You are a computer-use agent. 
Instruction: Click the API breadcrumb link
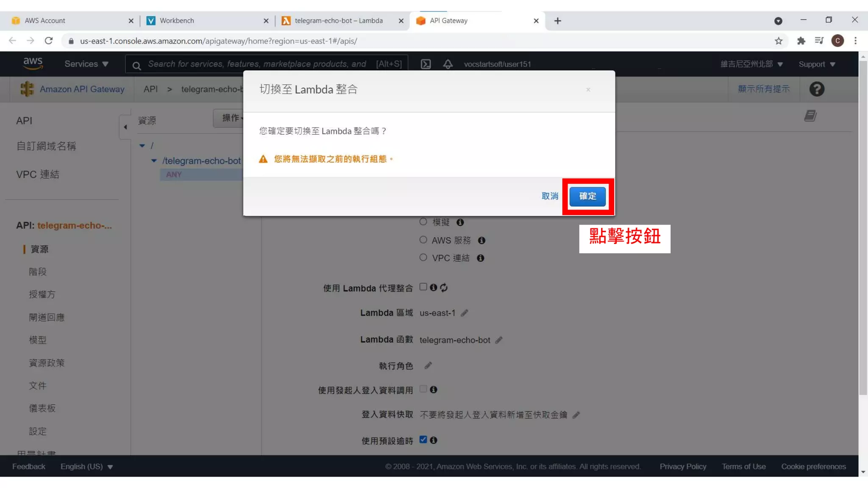coord(150,89)
